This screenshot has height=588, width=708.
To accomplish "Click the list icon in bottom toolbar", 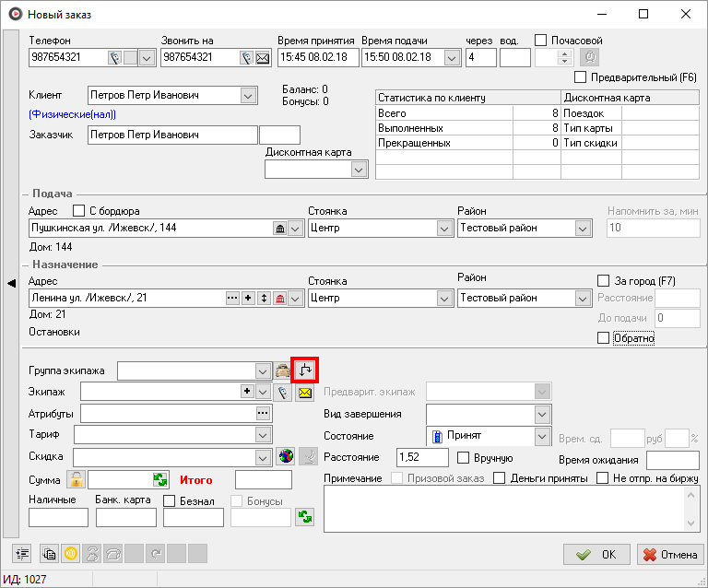I will coord(22,554).
